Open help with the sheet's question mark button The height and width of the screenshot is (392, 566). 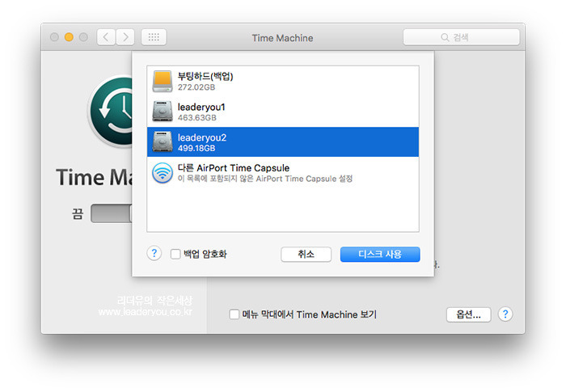154,254
